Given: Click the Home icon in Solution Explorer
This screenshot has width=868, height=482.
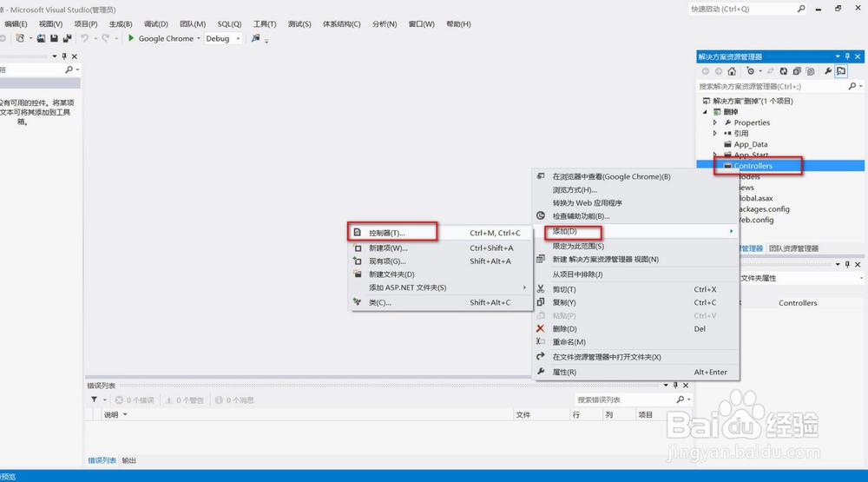Looking at the screenshot, I should [732, 71].
